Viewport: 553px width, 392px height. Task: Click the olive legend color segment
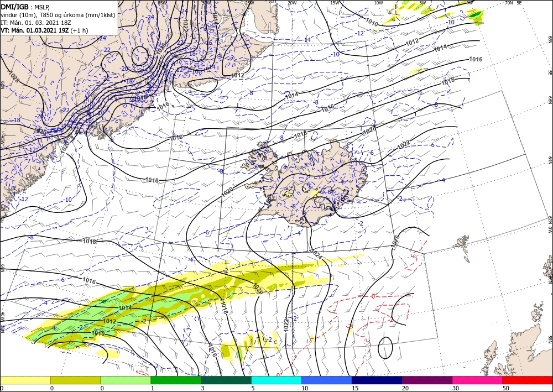pos(75,380)
